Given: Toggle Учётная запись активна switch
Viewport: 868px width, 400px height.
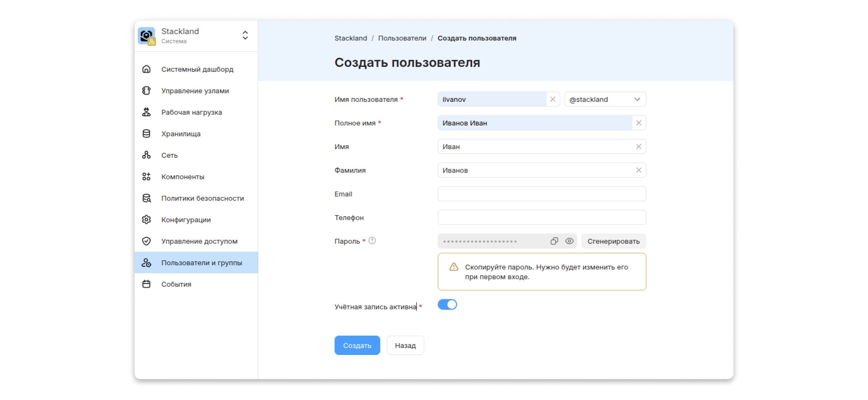Looking at the screenshot, I should tap(447, 305).
